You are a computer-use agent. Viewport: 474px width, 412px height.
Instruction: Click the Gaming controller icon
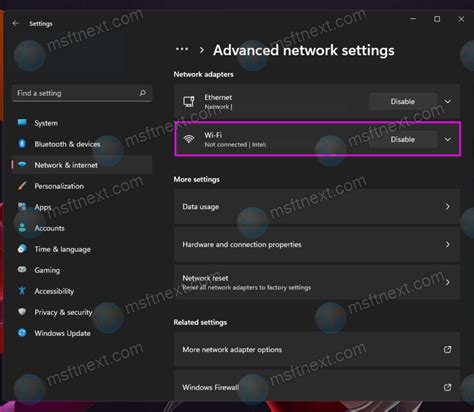[x=22, y=269]
